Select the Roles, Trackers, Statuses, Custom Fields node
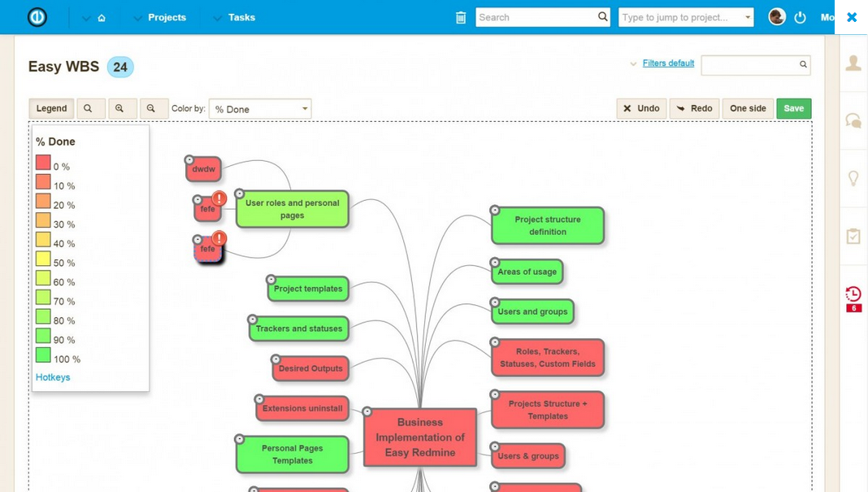 [x=548, y=358]
